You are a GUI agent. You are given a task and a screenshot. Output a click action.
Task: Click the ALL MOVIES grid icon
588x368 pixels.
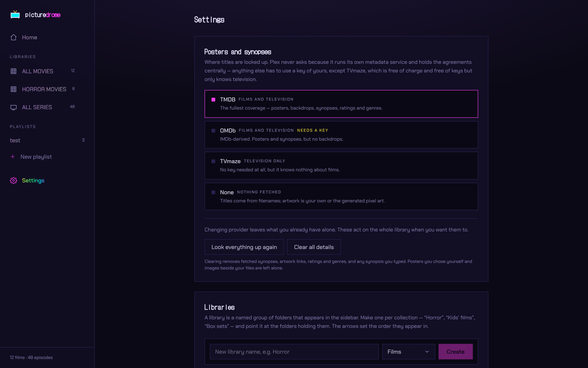pos(14,71)
